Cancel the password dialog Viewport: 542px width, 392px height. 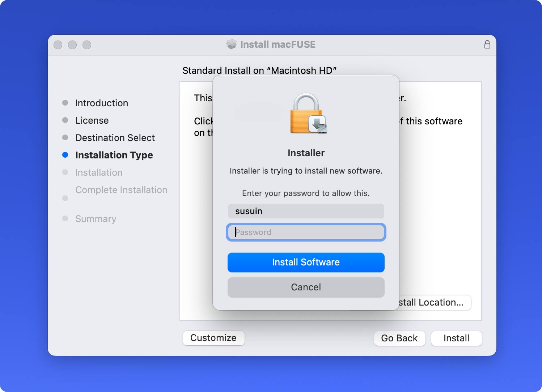coord(306,287)
